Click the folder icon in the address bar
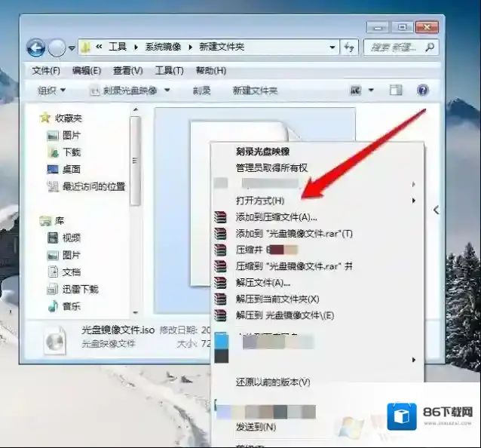This screenshot has height=448, width=481. pyautogui.click(x=86, y=47)
